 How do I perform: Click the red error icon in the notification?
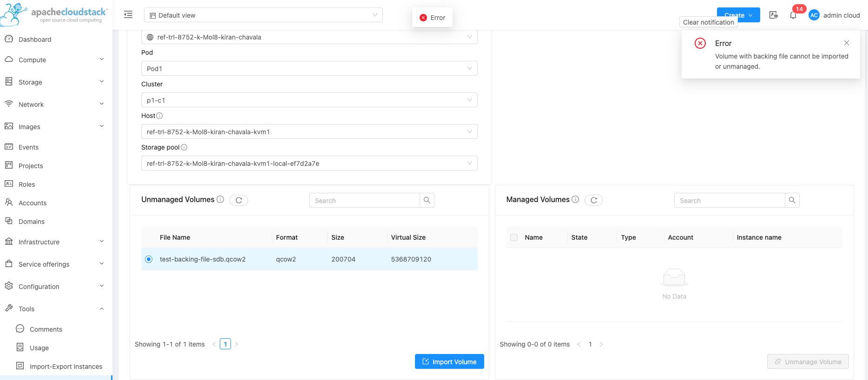700,43
